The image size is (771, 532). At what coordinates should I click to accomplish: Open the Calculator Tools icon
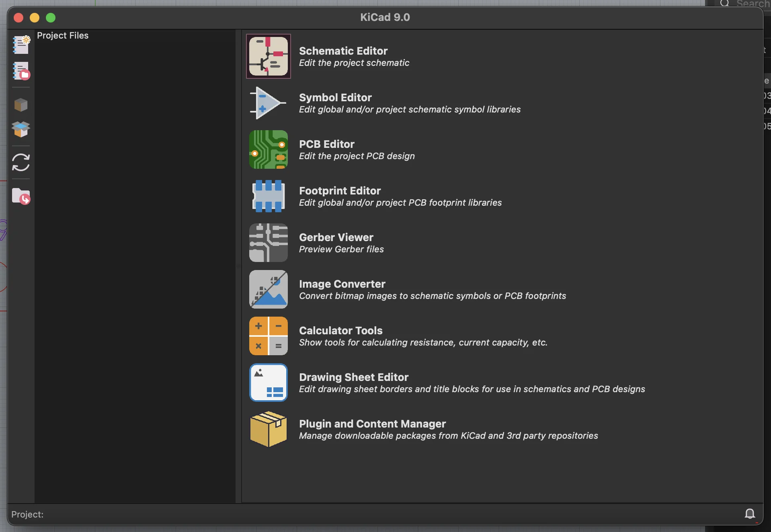pyautogui.click(x=269, y=336)
